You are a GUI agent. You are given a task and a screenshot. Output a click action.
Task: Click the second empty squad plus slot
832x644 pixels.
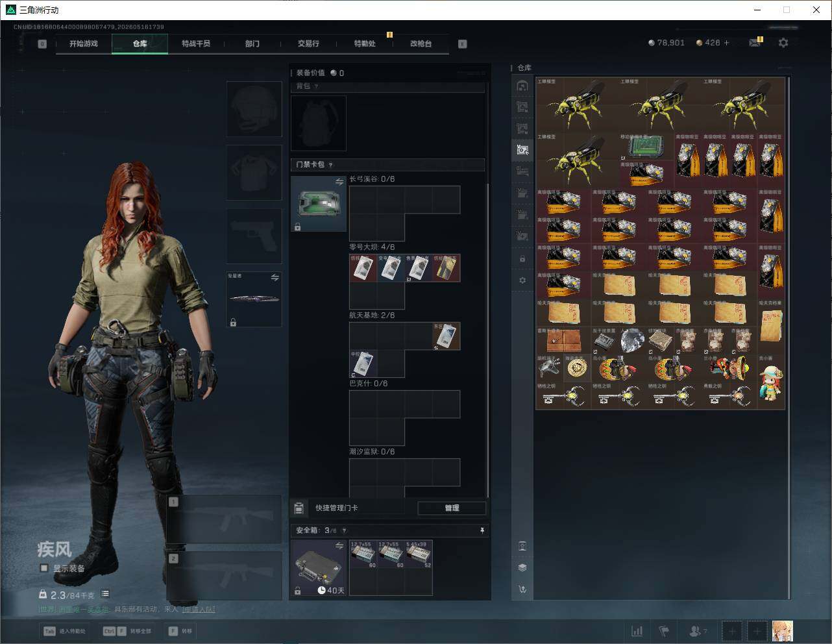(757, 631)
